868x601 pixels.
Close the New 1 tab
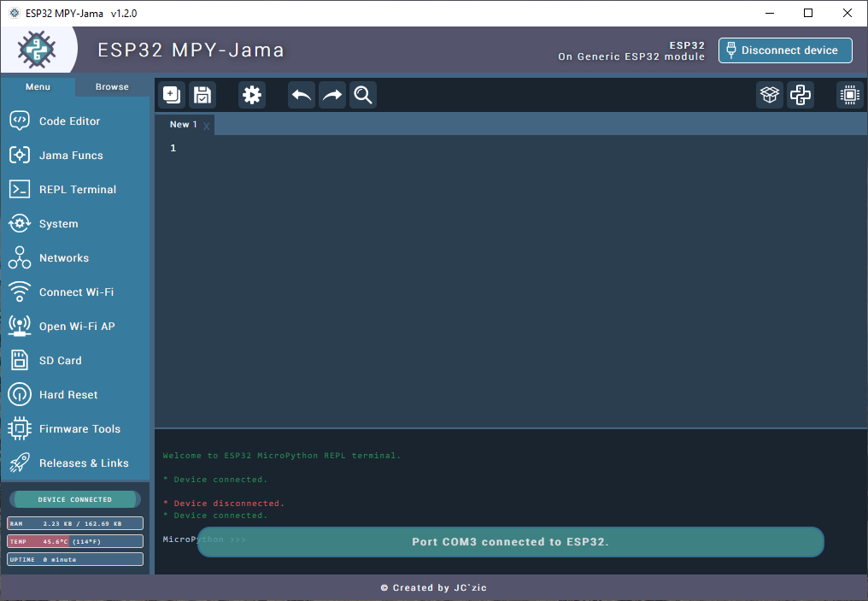pyautogui.click(x=207, y=126)
